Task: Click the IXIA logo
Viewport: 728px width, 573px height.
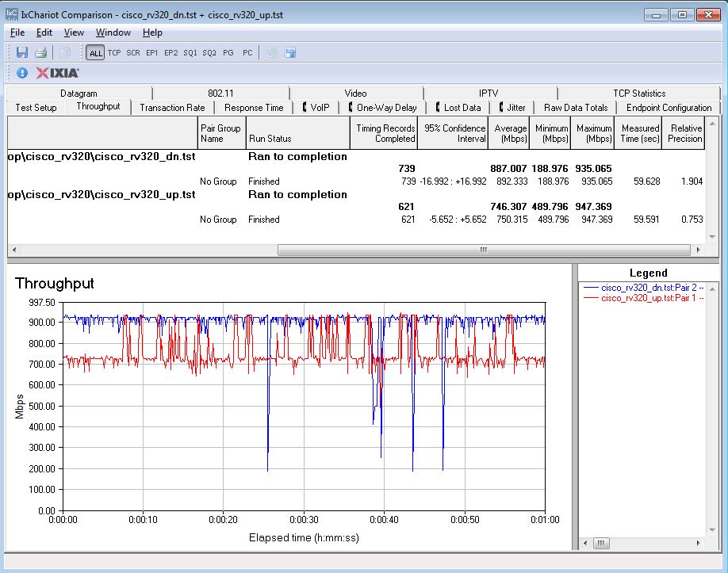Action: (x=58, y=73)
